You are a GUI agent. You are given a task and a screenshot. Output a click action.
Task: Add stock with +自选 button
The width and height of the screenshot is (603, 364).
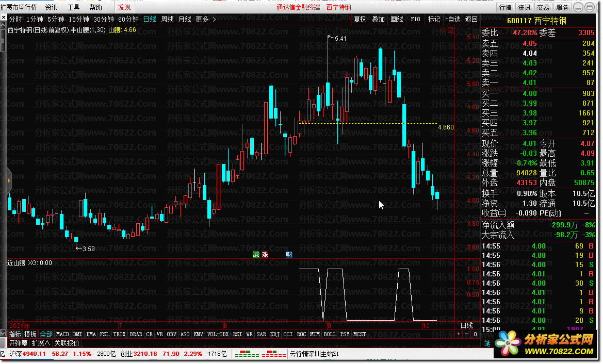pos(452,19)
